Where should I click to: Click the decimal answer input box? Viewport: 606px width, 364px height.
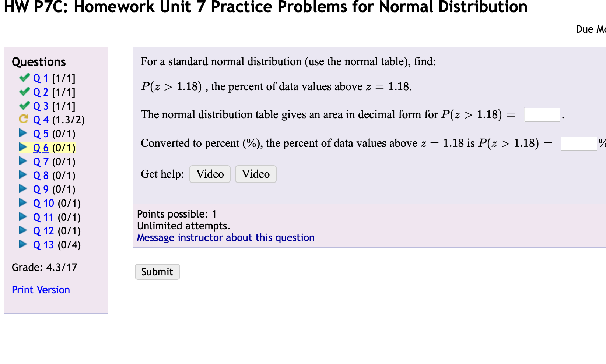[542, 114]
